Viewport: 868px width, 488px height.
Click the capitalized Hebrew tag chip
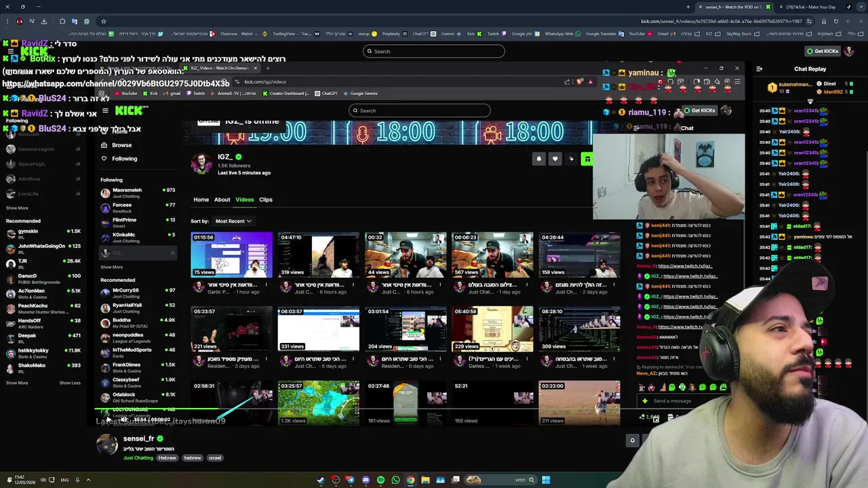point(167,457)
